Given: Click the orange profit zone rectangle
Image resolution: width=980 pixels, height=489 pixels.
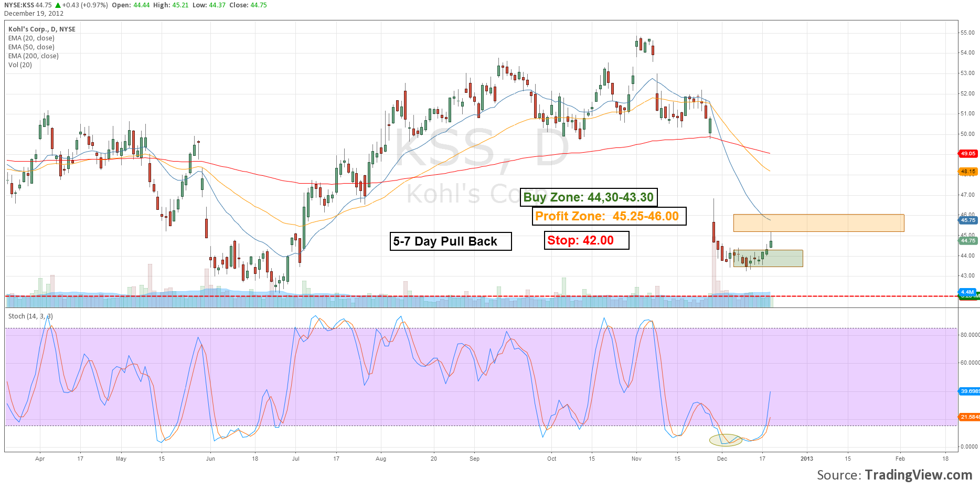Looking at the screenshot, I should tap(818, 223).
